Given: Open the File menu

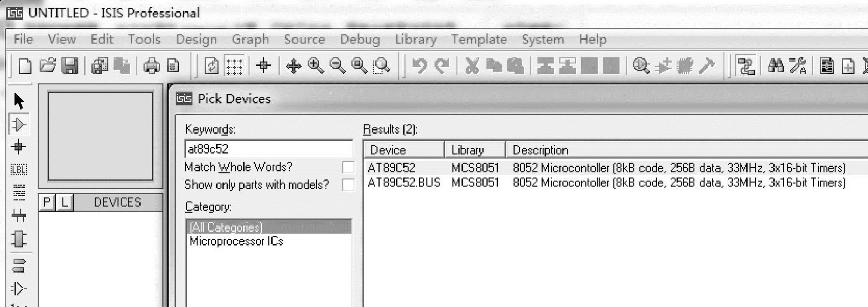Looking at the screenshot, I should coord(23,39).
